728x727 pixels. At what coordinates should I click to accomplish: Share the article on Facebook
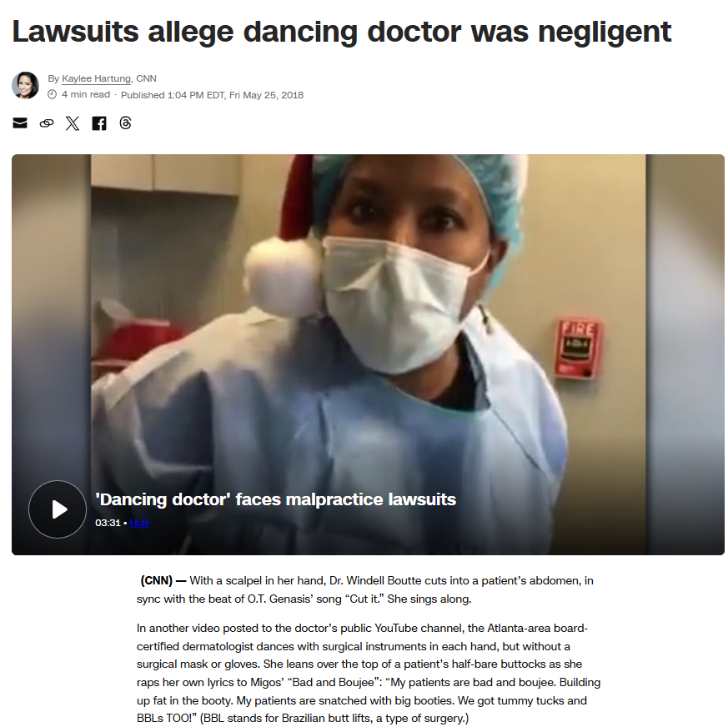point(99,123)
